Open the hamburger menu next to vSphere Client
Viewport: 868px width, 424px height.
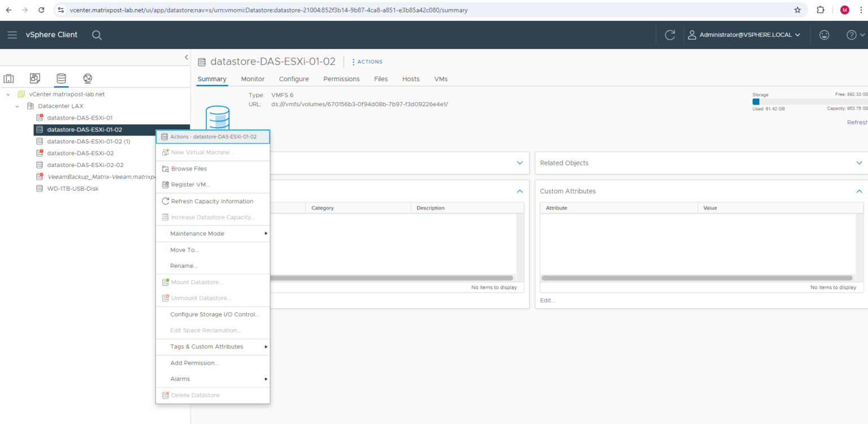pos(12,34)
